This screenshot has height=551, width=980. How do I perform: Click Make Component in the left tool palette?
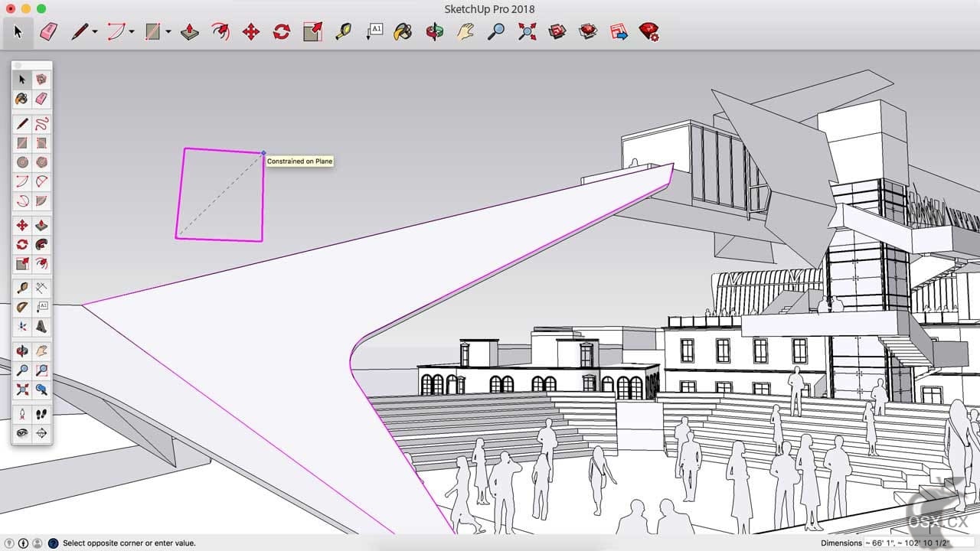click(x=41, y=79)
